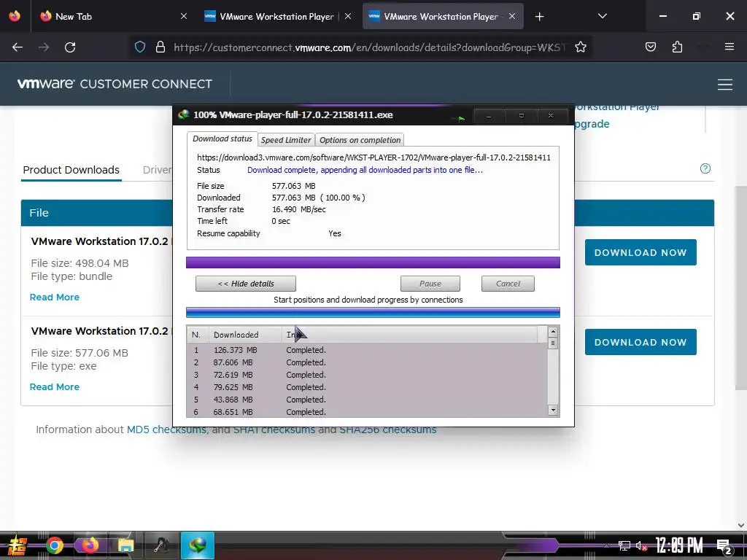This screenshot has height=560, width=747.
Task: Close the active VMware Workstation Player tab
Action: (512, 16)
